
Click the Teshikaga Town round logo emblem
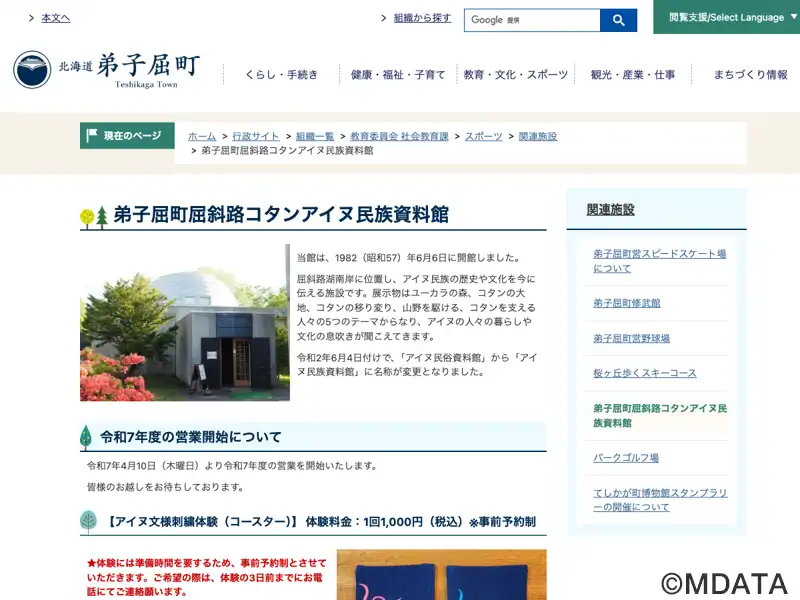click(x=32, y=69)
